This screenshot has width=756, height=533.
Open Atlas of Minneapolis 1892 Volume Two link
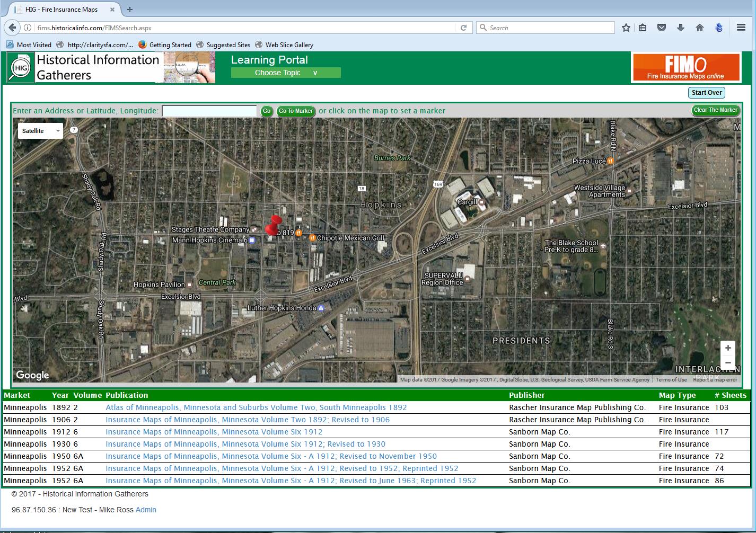coord(256,407)
